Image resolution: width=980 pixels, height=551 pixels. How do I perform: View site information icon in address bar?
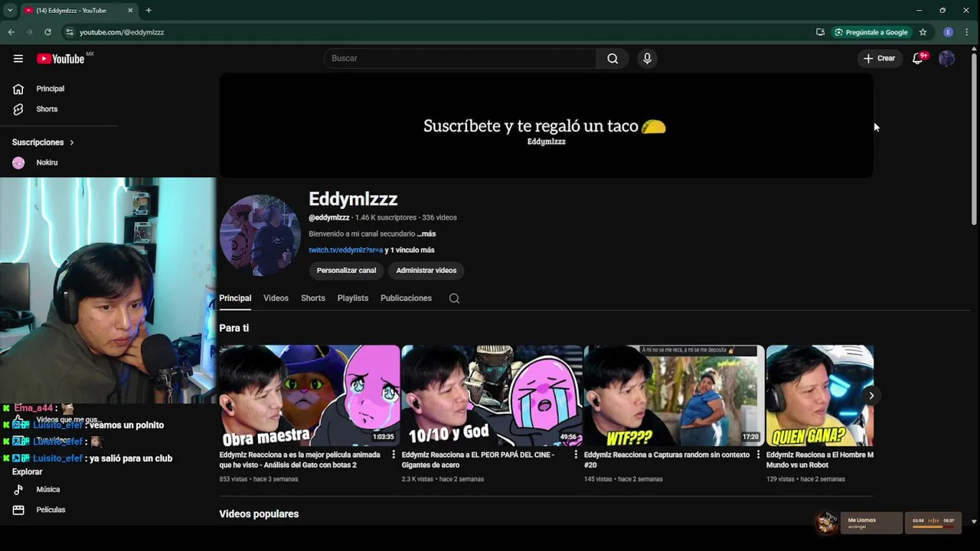coord(70,32)
